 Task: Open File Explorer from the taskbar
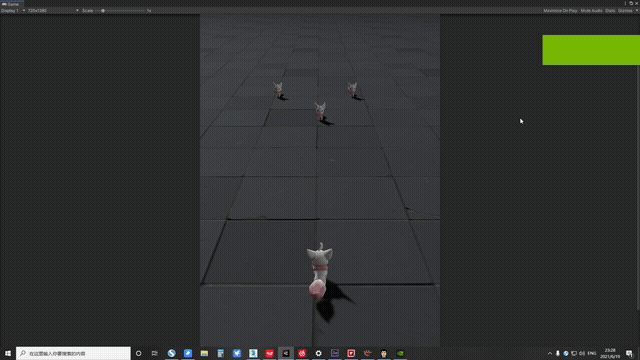click(204, 353)
